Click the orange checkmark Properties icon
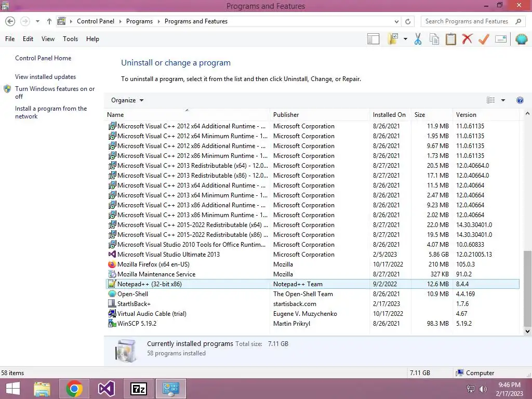 [484, 39]
